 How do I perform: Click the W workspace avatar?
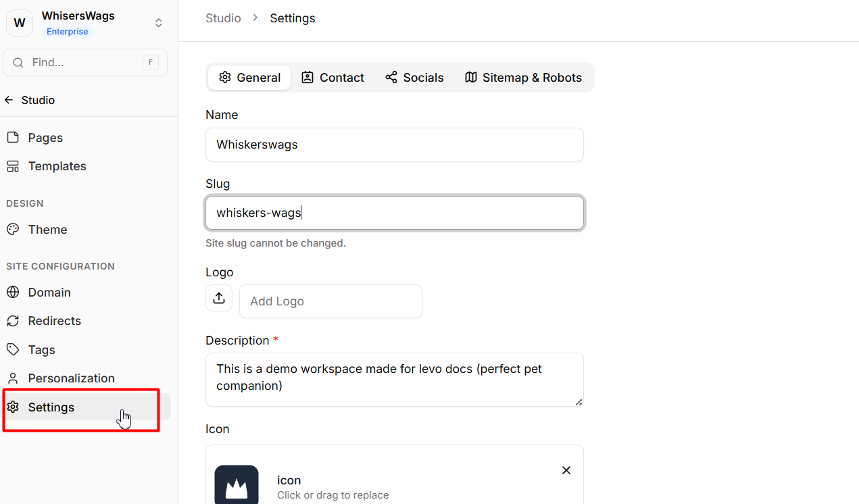click(x=20, y=23)
